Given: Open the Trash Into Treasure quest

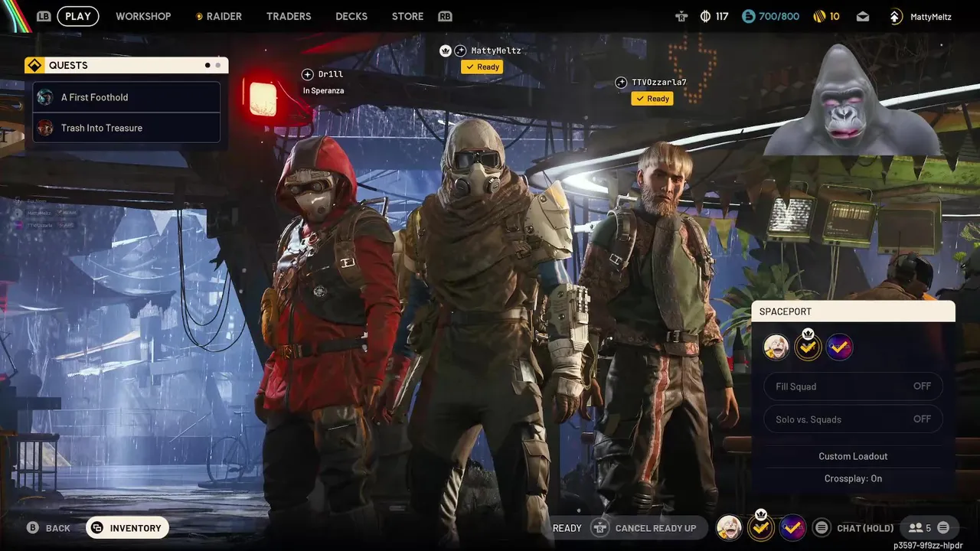Looking at the screenshot, I should click(x=126, y=128).
